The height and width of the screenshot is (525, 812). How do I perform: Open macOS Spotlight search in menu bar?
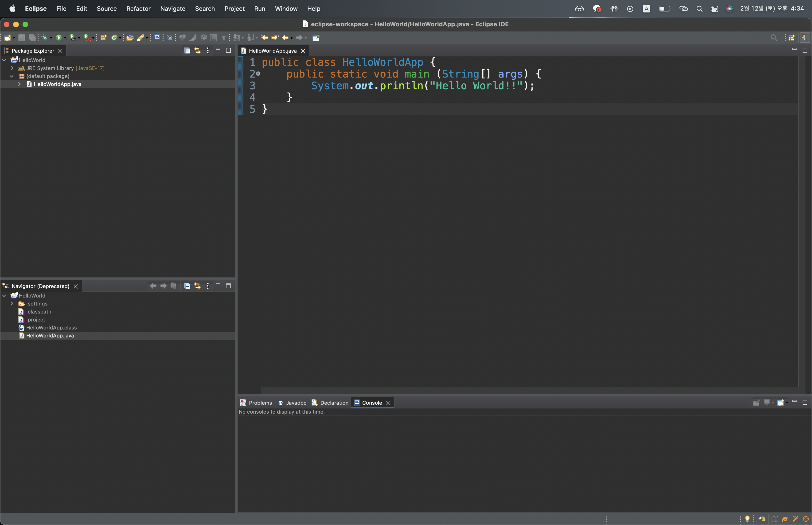699,8
